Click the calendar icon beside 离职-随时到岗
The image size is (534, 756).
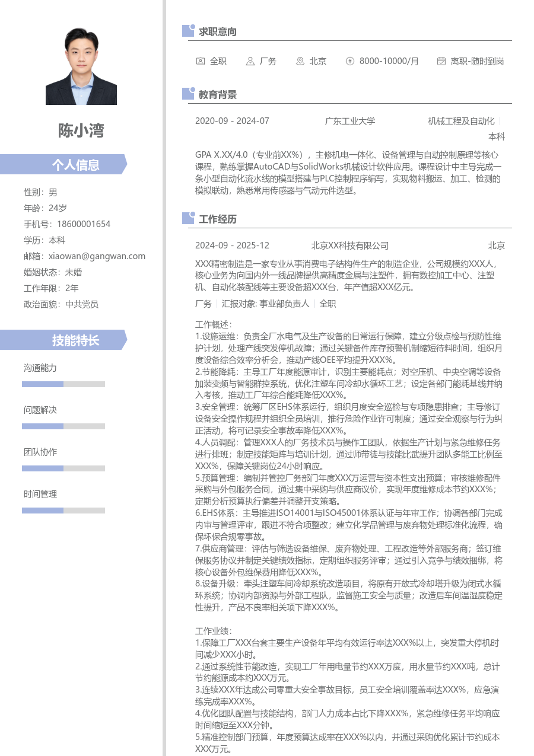tap(441, 61)
